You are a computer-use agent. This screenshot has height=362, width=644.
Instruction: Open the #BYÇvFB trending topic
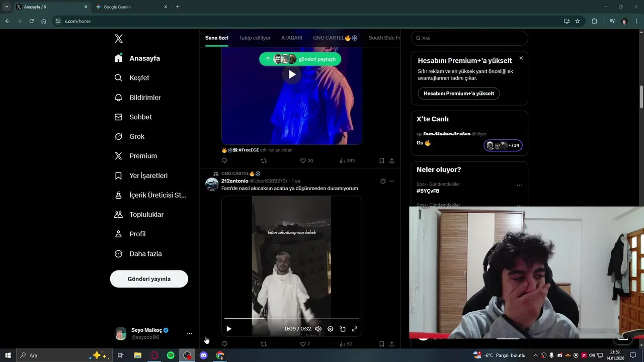tap(428, 191)
